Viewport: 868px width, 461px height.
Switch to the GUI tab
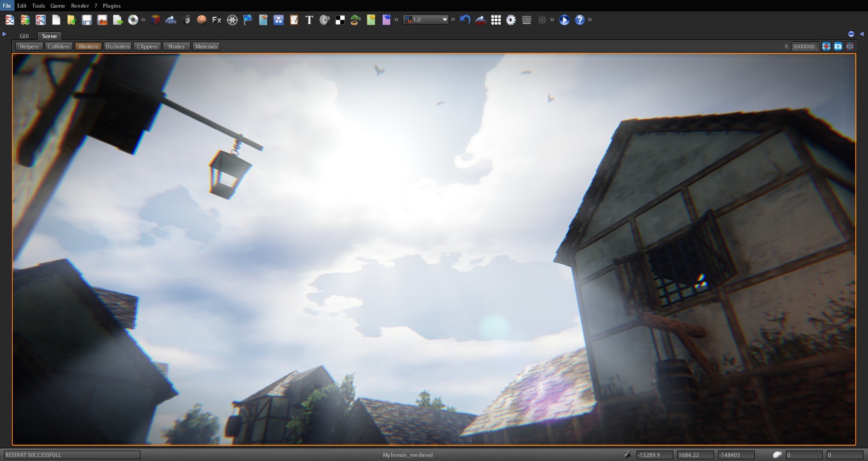click(x=24, y=36)
